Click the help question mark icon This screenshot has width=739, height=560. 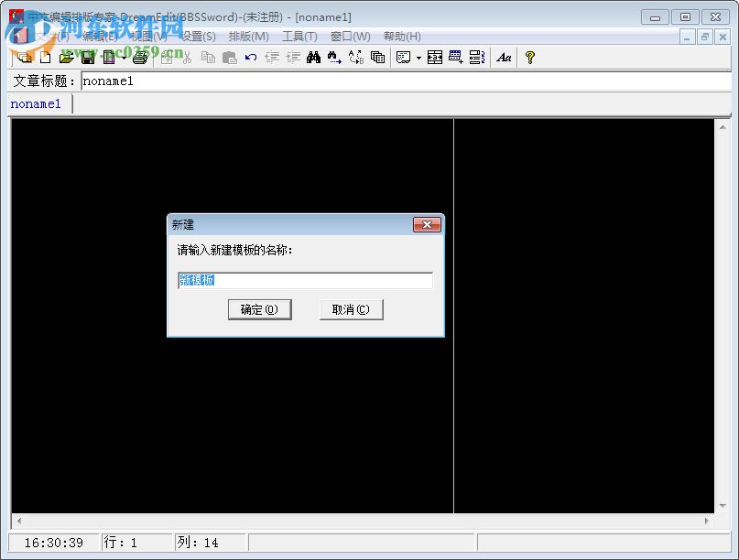click(x=528, y=57)
